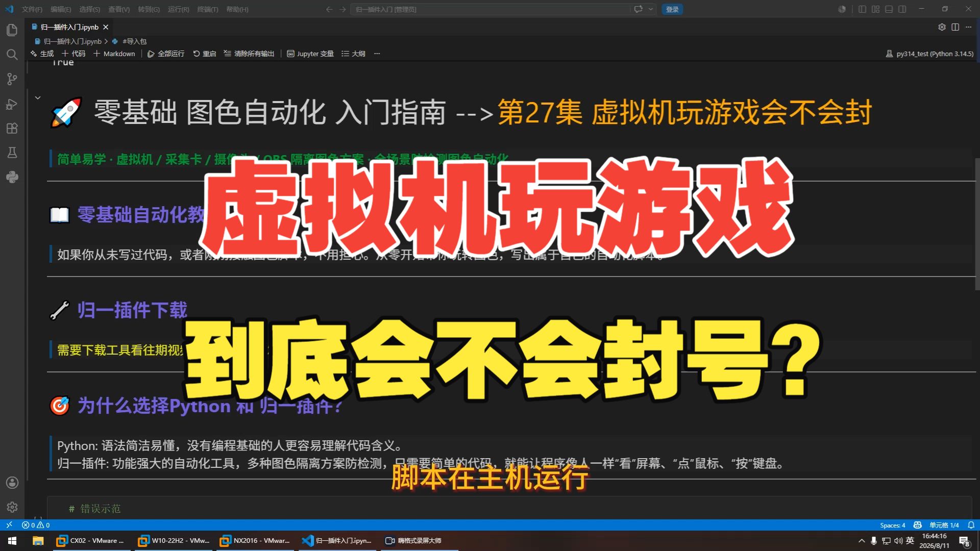Expand the chat dropdown arrow in the title bar
This screenshot has height=551, width=980.
(650, 9)
